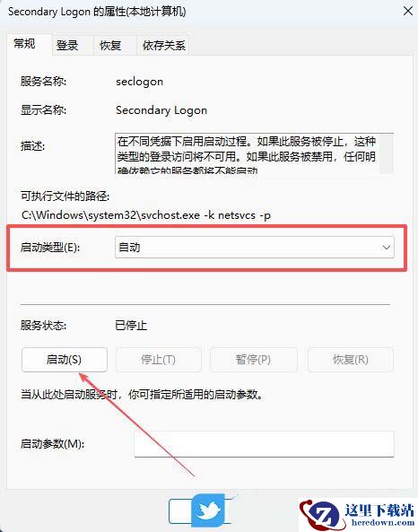Click the svchost.exe executable path text

146,215
